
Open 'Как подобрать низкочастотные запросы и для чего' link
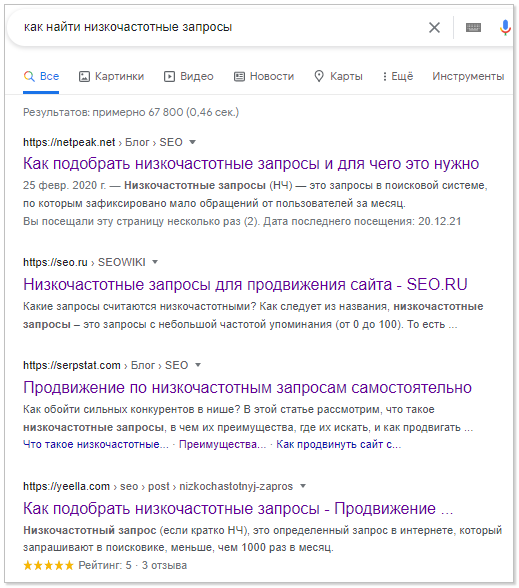[251, 164]
